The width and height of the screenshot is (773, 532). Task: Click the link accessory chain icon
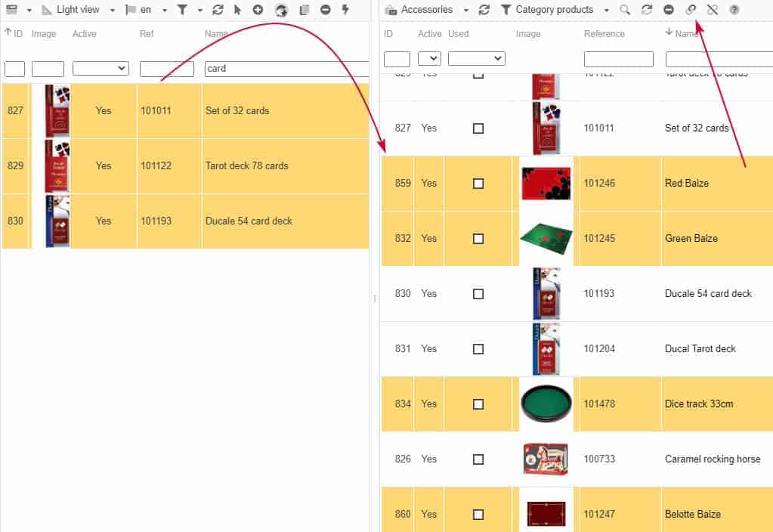coord(691,10)
